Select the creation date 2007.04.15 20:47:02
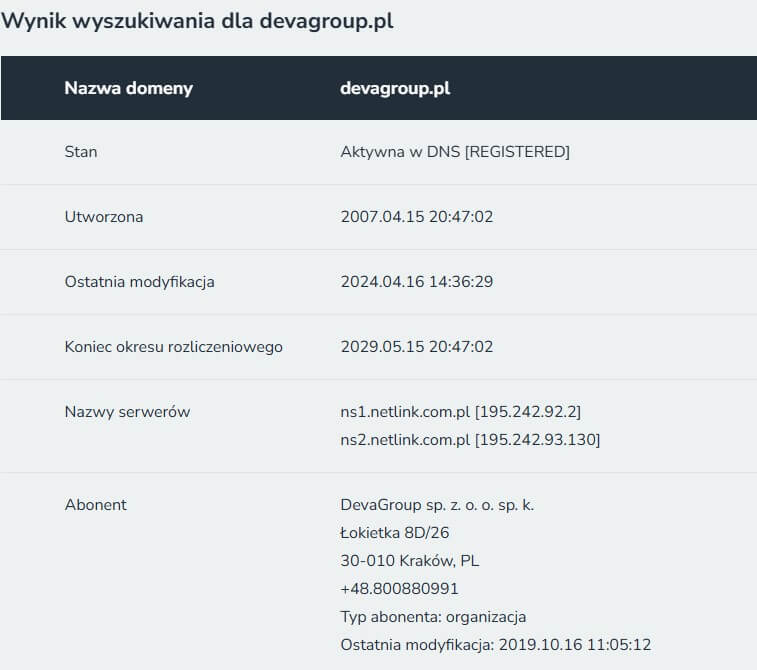This screenshot has width=757, height=670. (x=417, y=217)
